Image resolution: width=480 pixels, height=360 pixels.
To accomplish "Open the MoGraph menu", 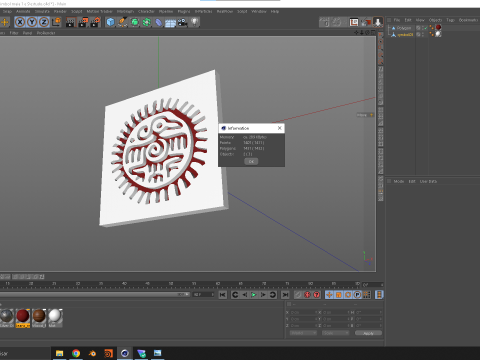I will click(125, 11).
